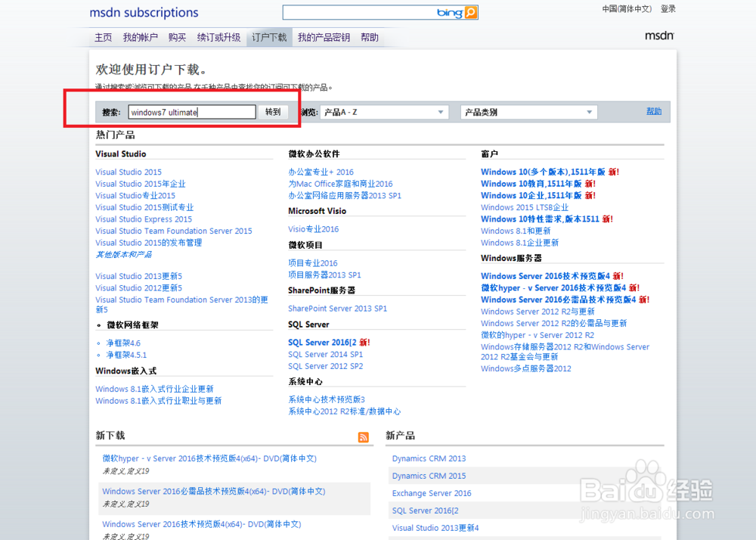Open 办公室网络应用服务器2013 SP1 link
Screen dimensions: 756x540
(x=344, y=195)
